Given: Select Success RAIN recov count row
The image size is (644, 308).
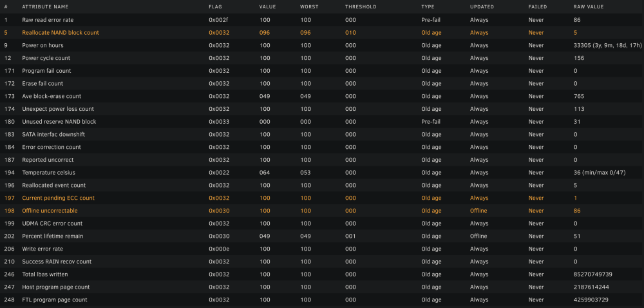Looking at the screenshot, I should pyautogui.click(x=322, y=262).
